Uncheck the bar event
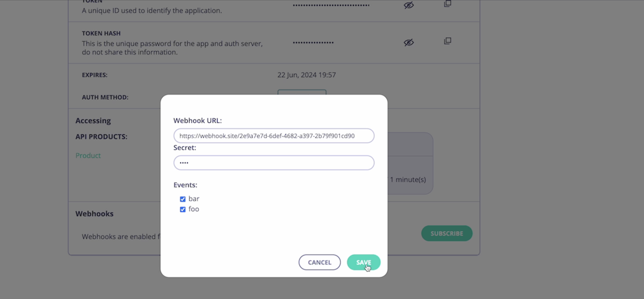The image size is (644, 299). tap(183, 199)
